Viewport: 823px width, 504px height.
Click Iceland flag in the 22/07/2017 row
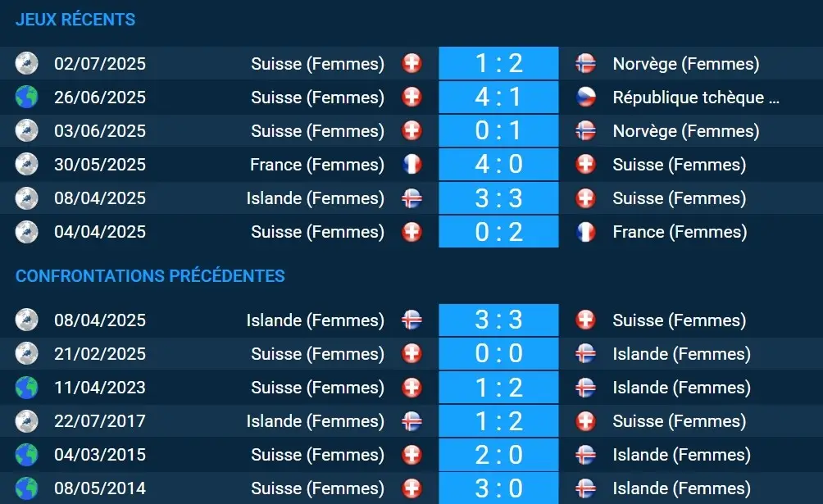click(x=411, y=421)
